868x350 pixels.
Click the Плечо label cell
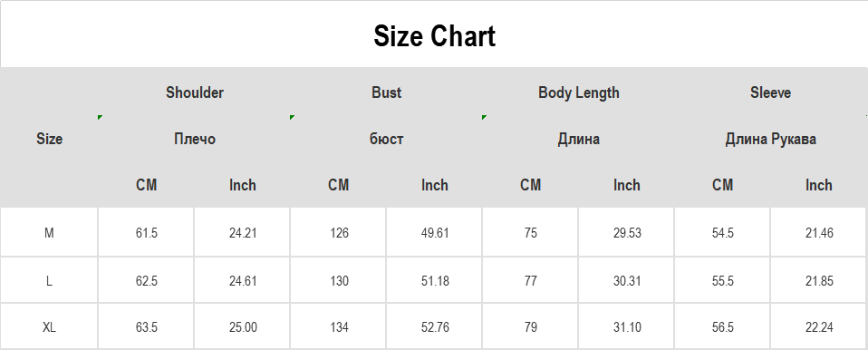pyautogui.click(x=194, y=139)
